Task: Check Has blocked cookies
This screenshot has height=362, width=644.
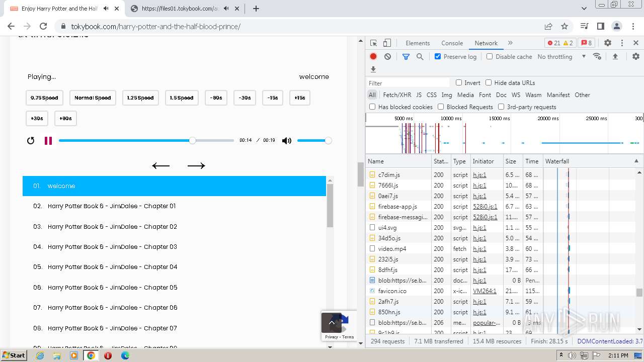Action: 372,107
